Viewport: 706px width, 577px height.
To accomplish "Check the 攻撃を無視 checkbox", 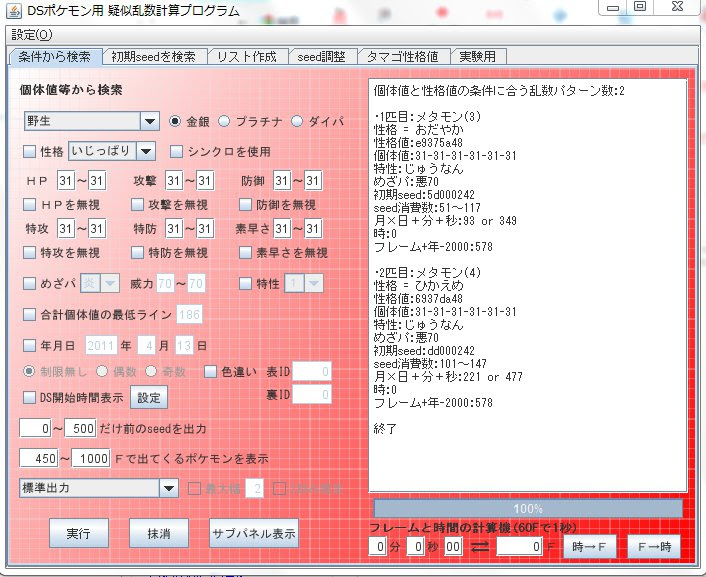I will point(137,204).
